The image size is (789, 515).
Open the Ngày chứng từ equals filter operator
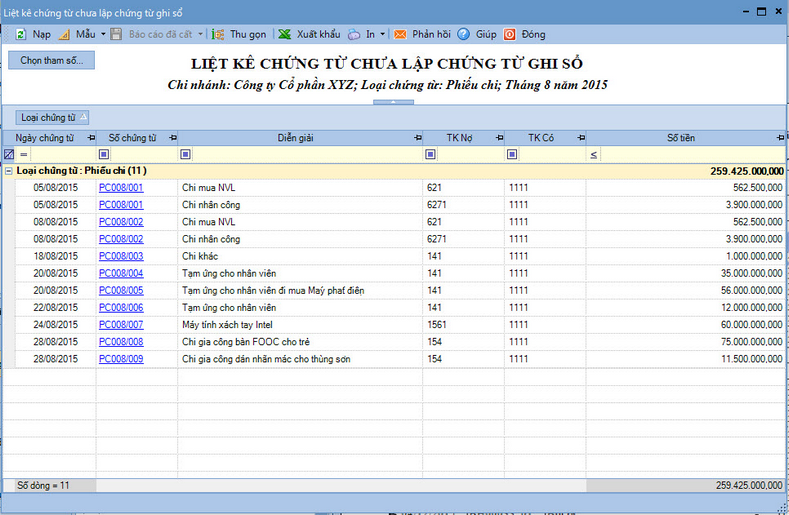click(x=24, y=154)
